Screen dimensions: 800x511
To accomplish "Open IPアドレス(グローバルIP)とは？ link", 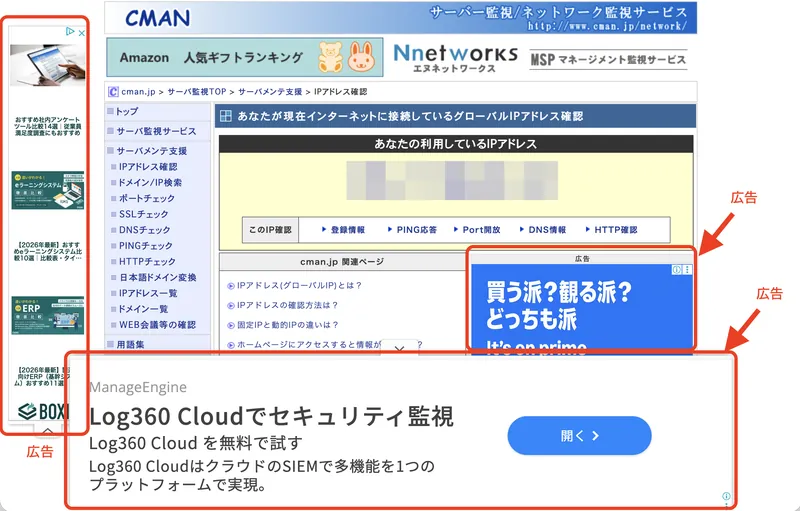I will point(299,286).
